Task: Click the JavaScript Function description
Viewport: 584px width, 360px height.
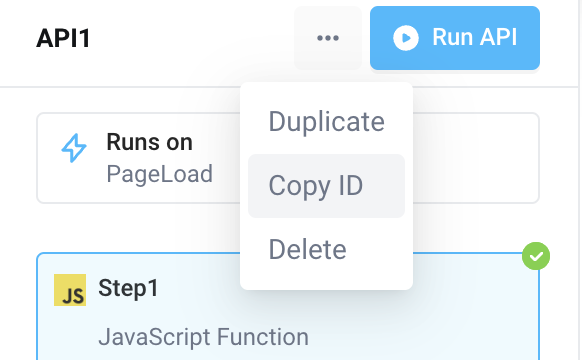Action: click(x=203, y=337)
